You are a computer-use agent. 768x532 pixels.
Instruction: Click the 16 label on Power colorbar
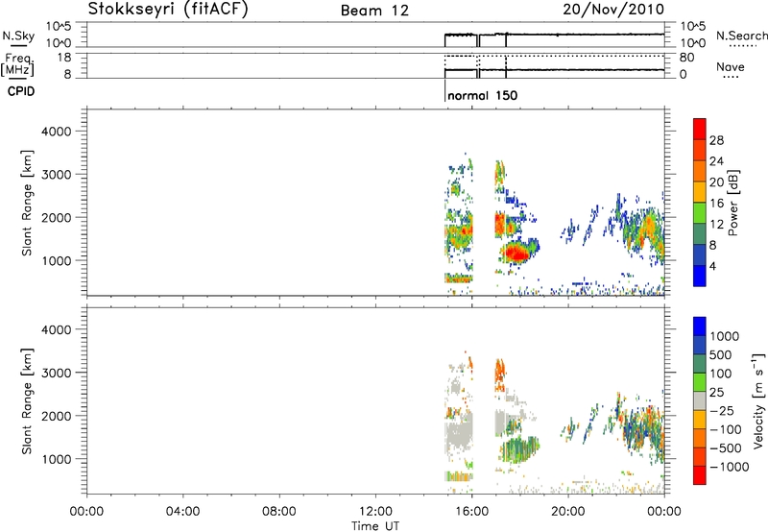tap(716, 204)
